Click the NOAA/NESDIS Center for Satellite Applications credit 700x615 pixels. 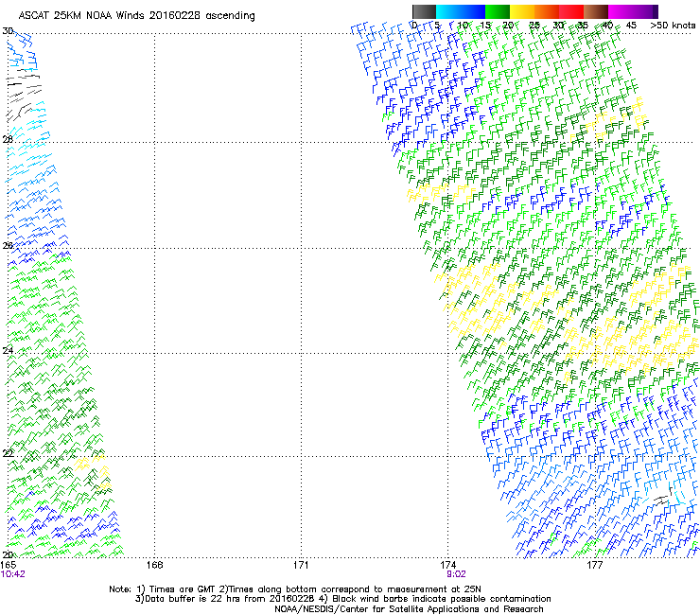point(409,609)
